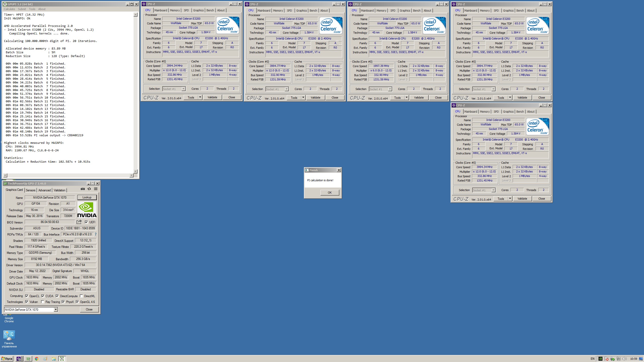Click the Intel Celeron logo in lowest CPU-Z window
The width and height of the screenshot is (644, 362).
[538, 127]
